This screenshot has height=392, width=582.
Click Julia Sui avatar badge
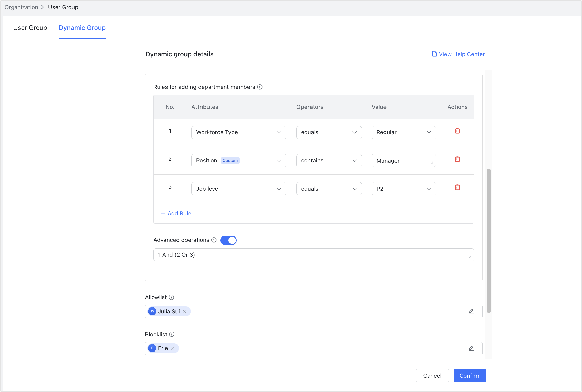[x=152, y=311]
